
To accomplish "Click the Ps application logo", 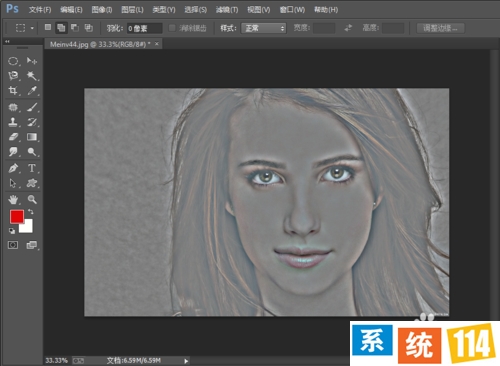I will (12, 8).
